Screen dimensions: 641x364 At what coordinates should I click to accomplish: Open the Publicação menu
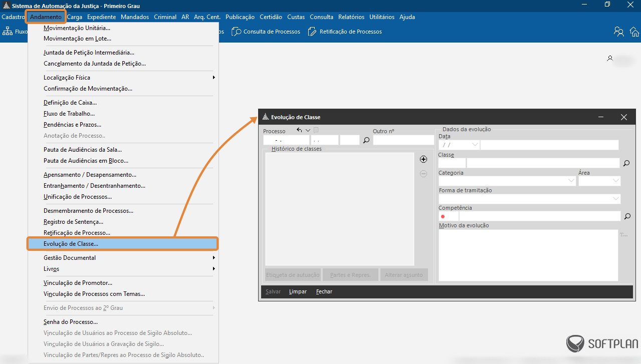(x=240, y=17)
